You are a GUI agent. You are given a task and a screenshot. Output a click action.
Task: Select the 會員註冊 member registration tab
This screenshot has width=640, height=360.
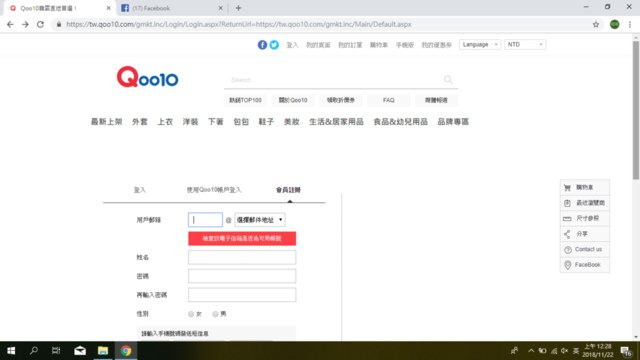[x=288, y=190]
